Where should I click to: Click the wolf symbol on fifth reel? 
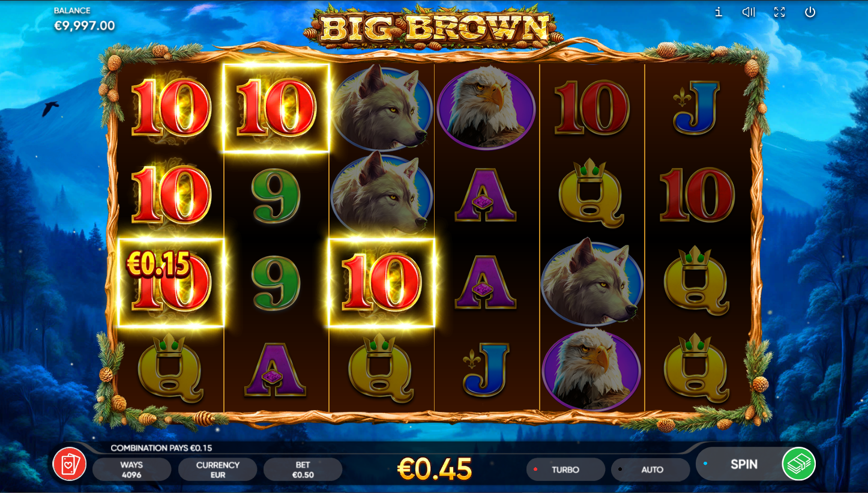[x=592, y=282]
